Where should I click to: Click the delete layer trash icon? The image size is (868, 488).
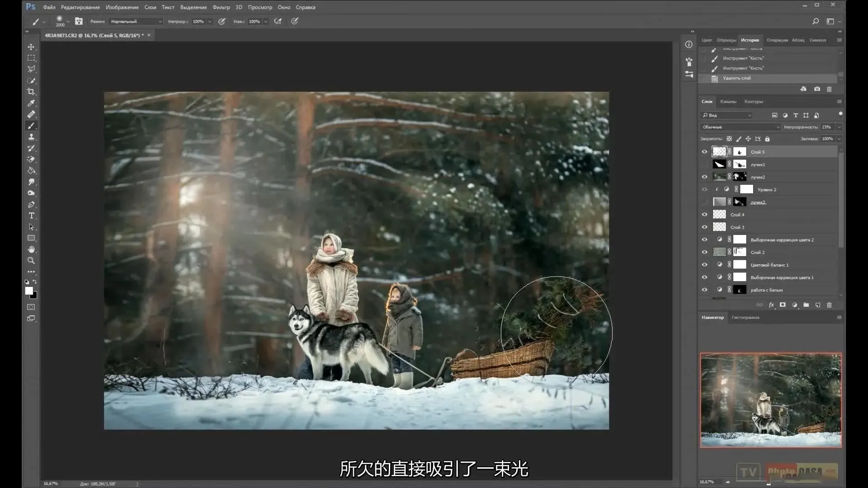829,305
